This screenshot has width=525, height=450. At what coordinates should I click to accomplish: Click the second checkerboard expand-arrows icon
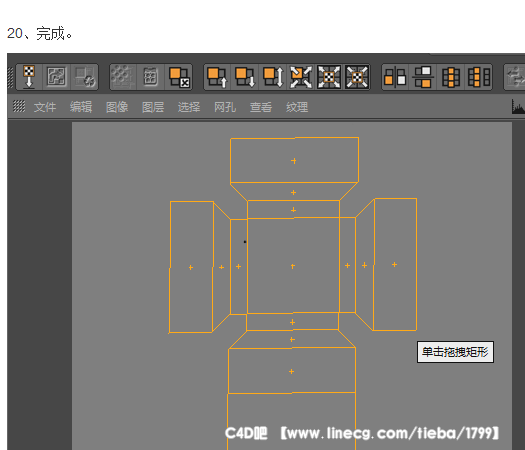pyautogui.click(x=357, y=77)
